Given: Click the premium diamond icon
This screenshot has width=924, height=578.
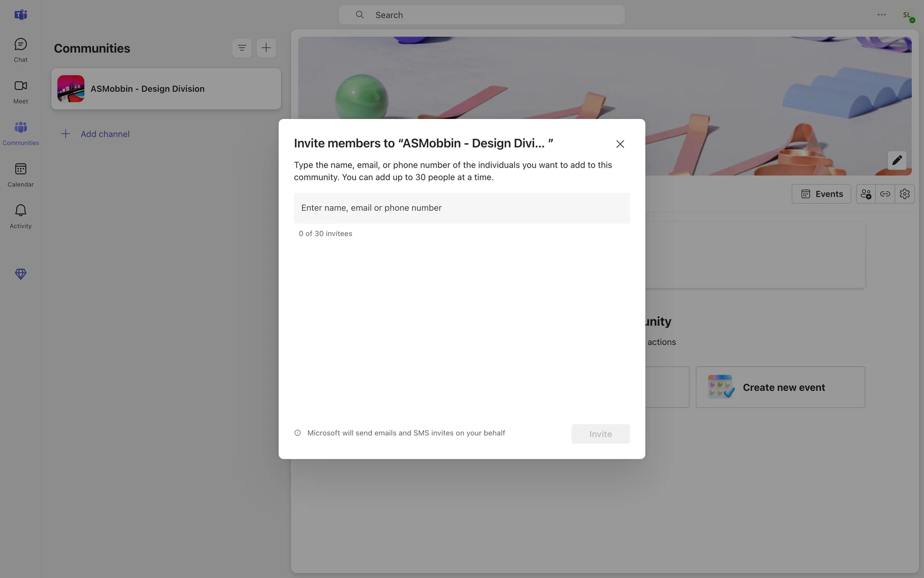Looking at the screenshot, I should 20,274.
